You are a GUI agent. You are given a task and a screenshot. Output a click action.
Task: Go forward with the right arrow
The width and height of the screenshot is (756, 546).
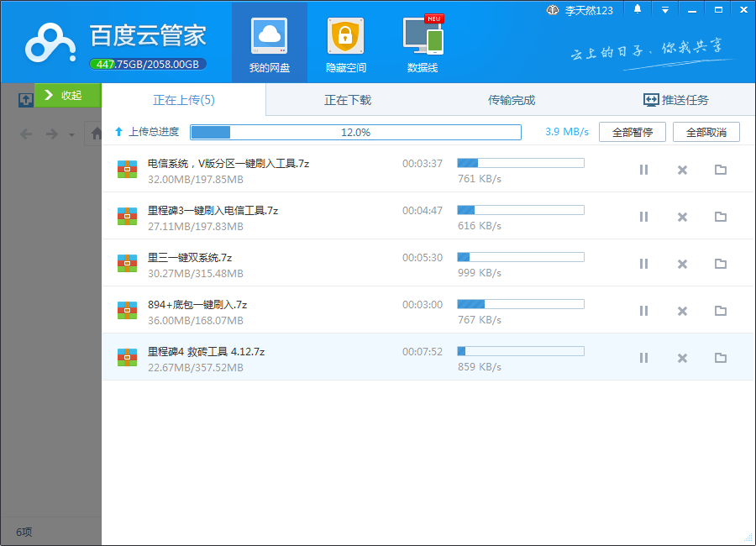(x=51, y=134)
